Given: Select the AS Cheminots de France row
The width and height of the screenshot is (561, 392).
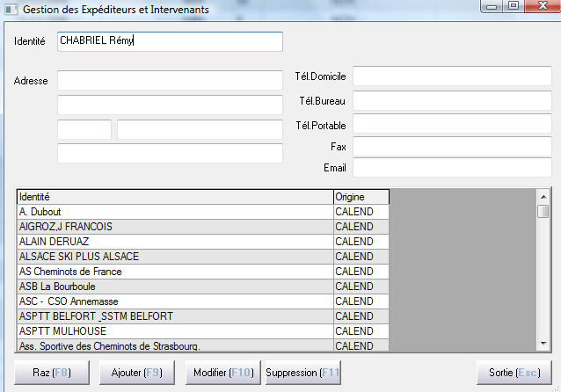Looking at the screenshot, I should [174, 272].
